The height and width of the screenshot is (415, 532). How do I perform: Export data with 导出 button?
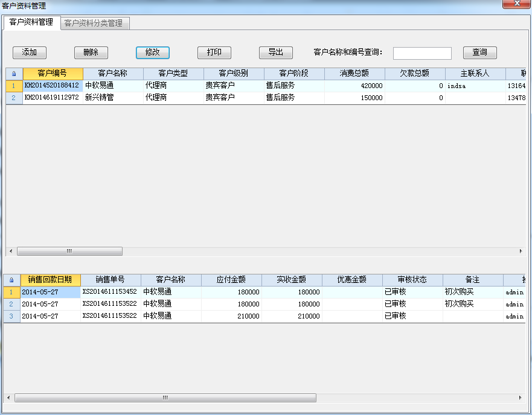(275, 52)
